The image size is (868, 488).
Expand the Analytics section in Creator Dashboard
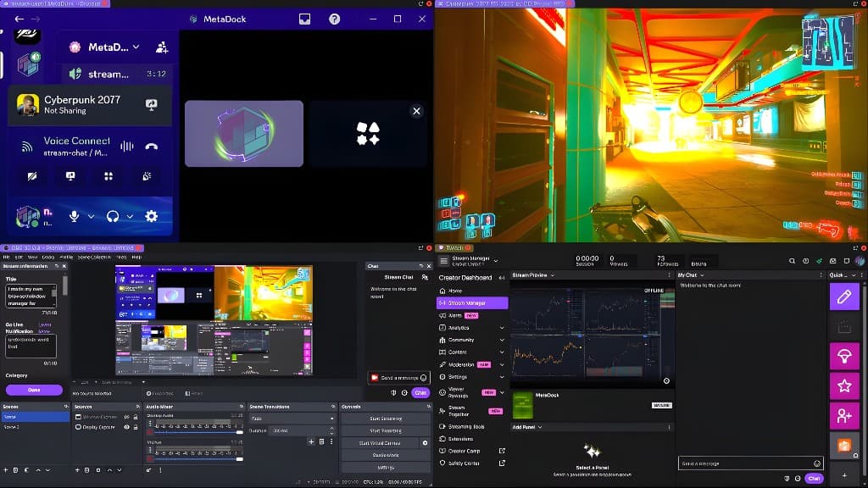[502, 327]
